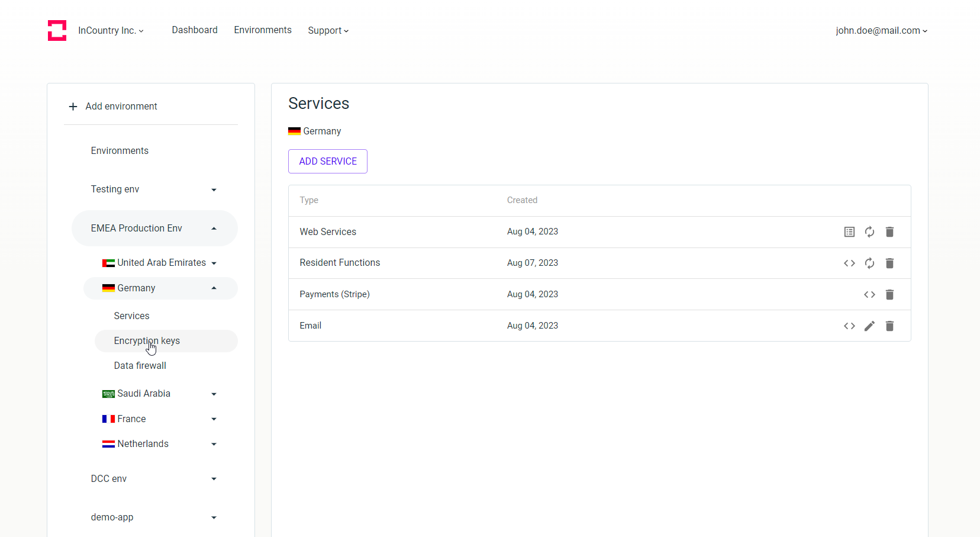The width and height of the screenshot is (980, 537).
Task: Click the ADD SERVICE button
Action: 327,161
